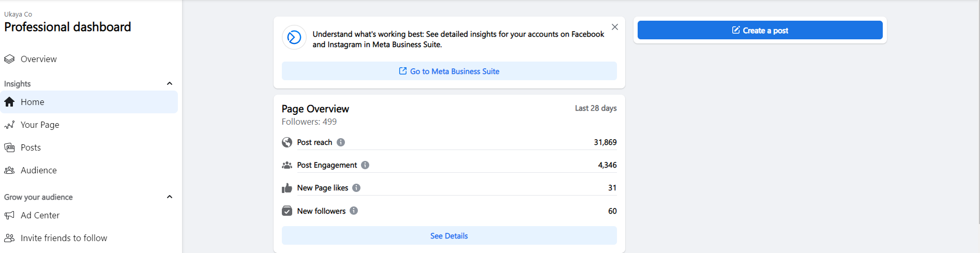
Task: Click the Post Engagement info icon
Action: click(365, 165)
